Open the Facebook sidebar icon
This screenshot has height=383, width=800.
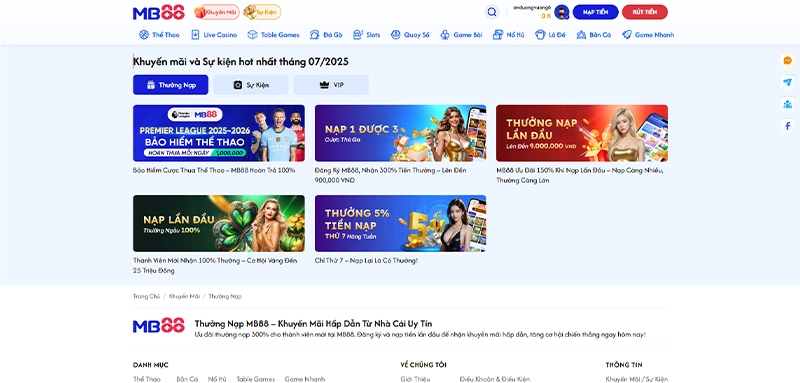(788, 125)
